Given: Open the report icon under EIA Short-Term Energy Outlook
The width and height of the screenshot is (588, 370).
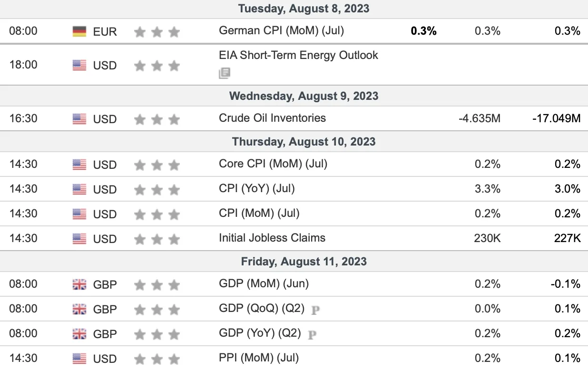Looking at the screenshot, I should pyautogui.click(x=225, y=73).
